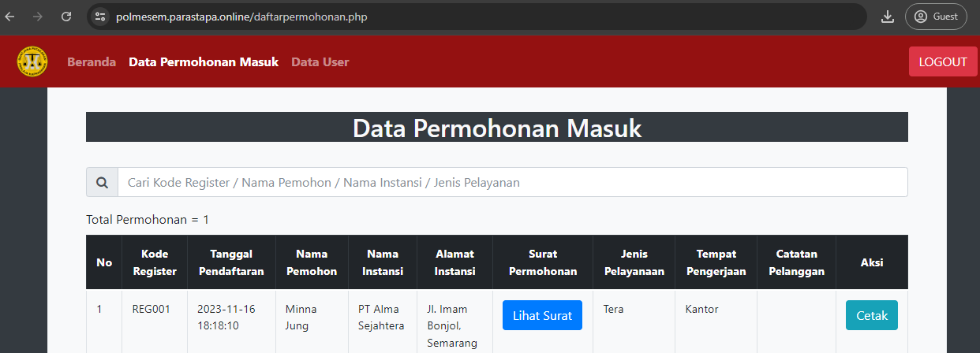Click the Data Permohonan Masuk page heading
Screen dimensions: 980x353
pyautogui.click(x=496, y=128)
